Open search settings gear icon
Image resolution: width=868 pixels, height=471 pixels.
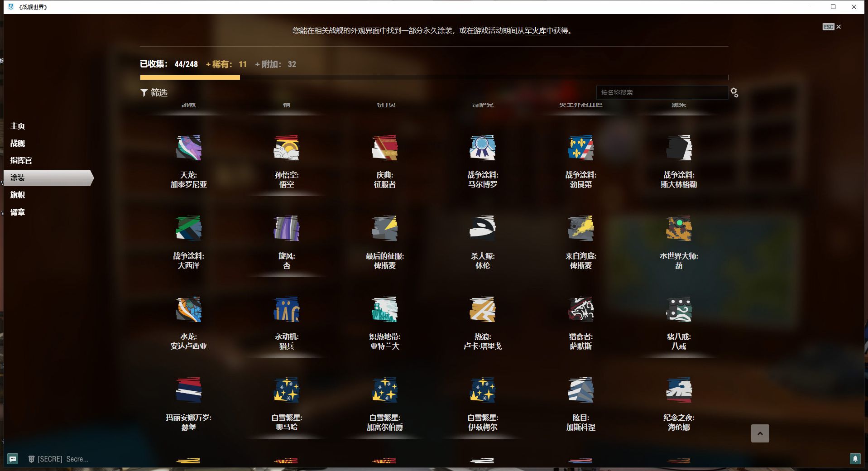[734, 93]
